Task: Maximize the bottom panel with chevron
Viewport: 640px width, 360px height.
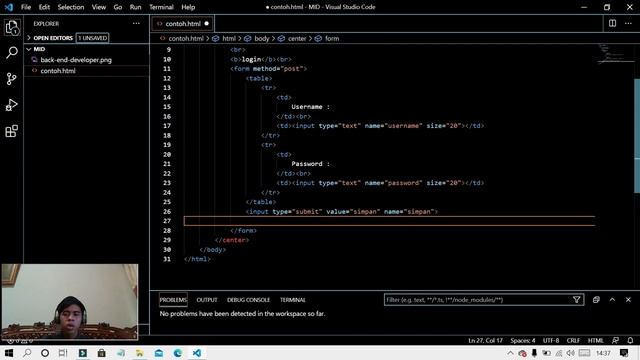Action: [612, 300]
